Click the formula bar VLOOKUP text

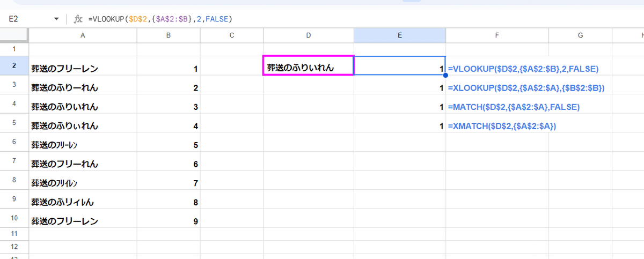click(161, 19)
